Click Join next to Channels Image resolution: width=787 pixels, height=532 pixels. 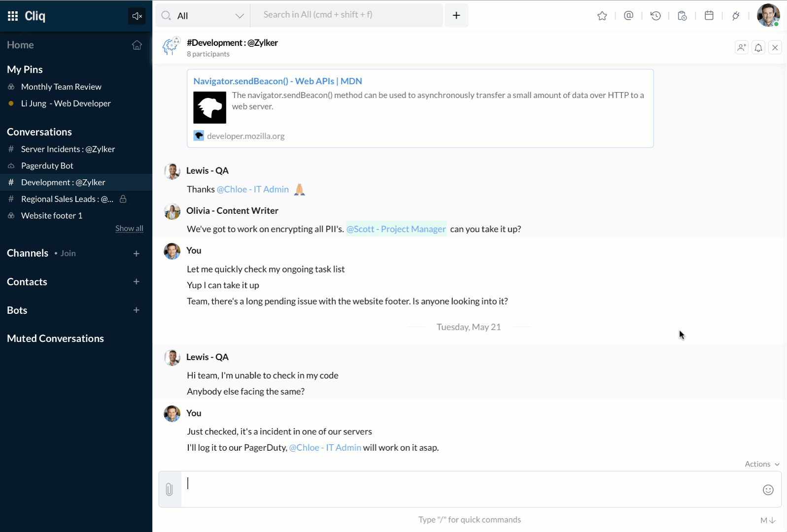point(68,253)
